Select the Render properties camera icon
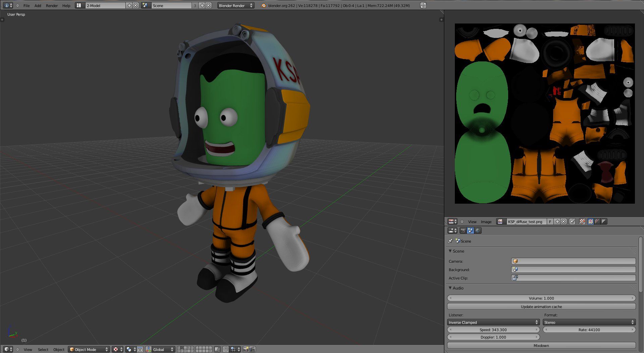The height and width of the screenshot is (353, 644). pyautogui.click(x=463, y=231)
